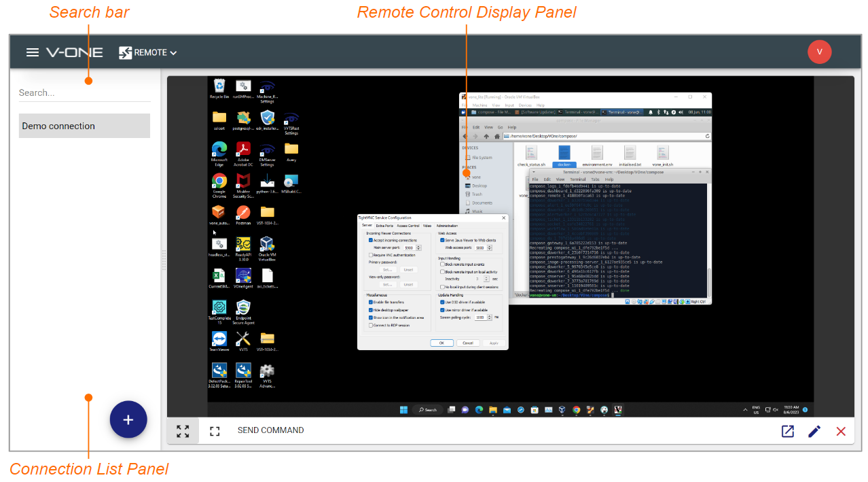Toggle Serve Java Viewer to Web clients
Viewport: 868px width, 482px height.
(442, 240)
